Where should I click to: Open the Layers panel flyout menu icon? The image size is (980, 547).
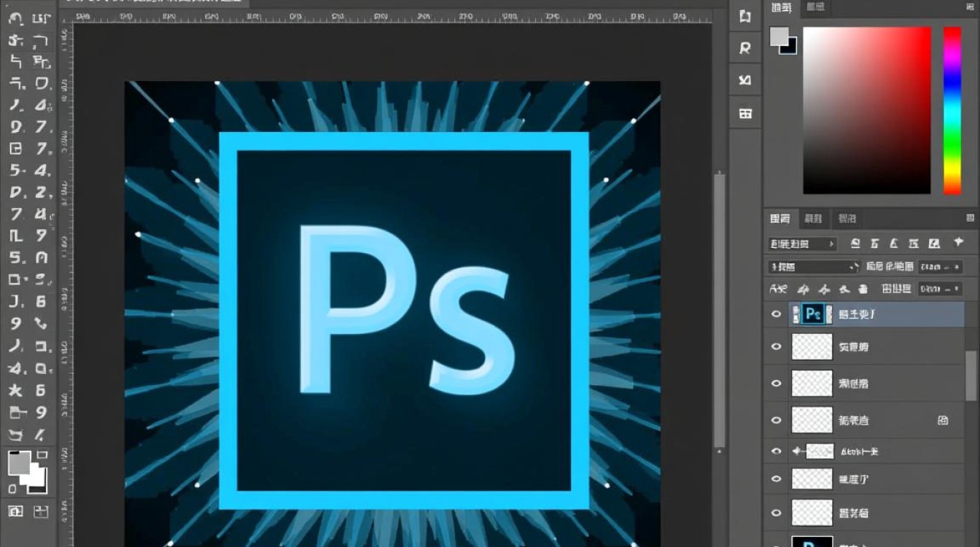970,218
